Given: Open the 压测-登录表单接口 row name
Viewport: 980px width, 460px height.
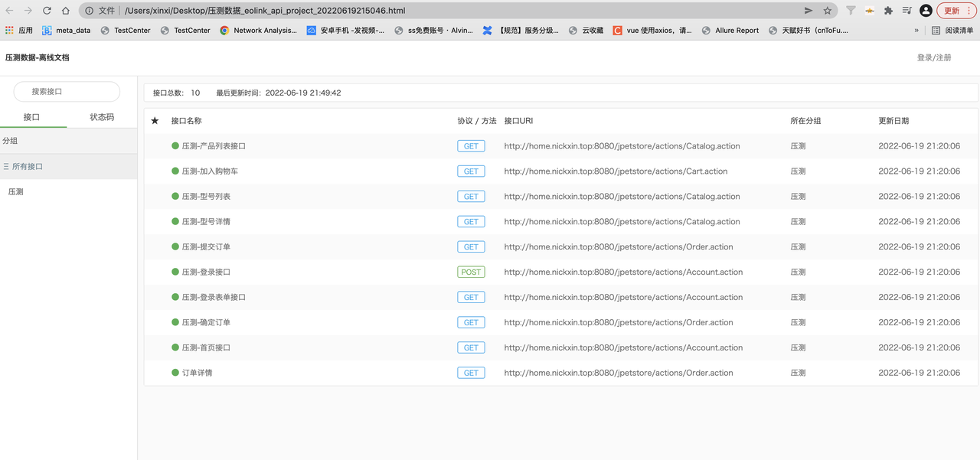Looking at the screenshot, I should 214,297.
